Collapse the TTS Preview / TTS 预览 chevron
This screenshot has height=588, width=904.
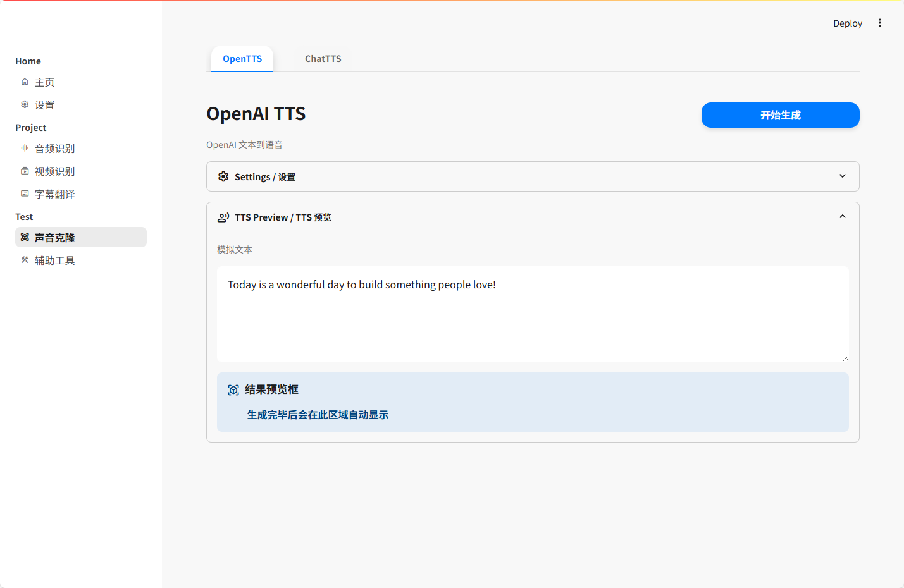coord(843,216)
